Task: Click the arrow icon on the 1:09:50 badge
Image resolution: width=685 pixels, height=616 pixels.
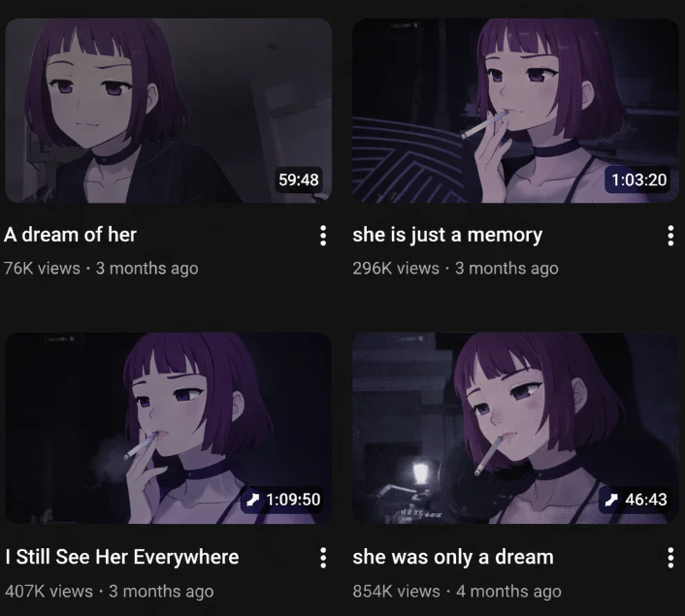Action: (x=252, y=499)
